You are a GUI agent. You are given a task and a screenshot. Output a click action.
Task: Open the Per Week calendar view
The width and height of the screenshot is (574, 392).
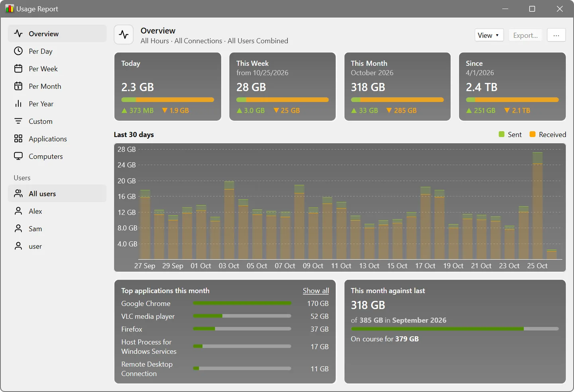click(x=57, y=69)
